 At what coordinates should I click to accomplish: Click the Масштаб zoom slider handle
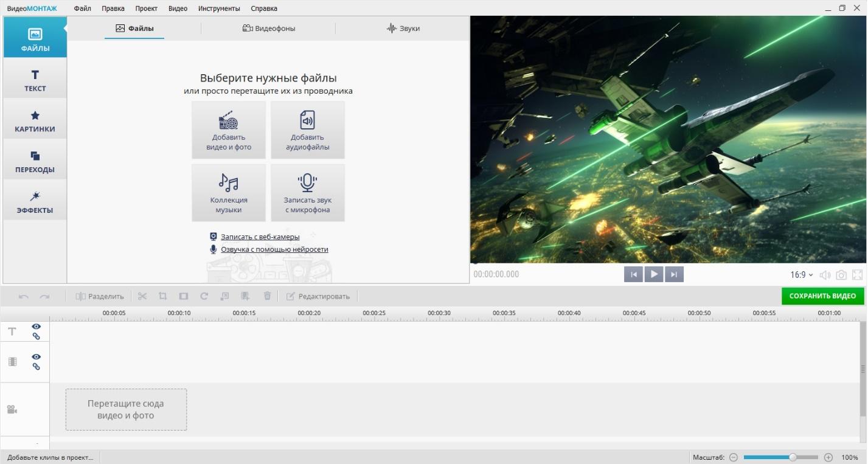793,457
